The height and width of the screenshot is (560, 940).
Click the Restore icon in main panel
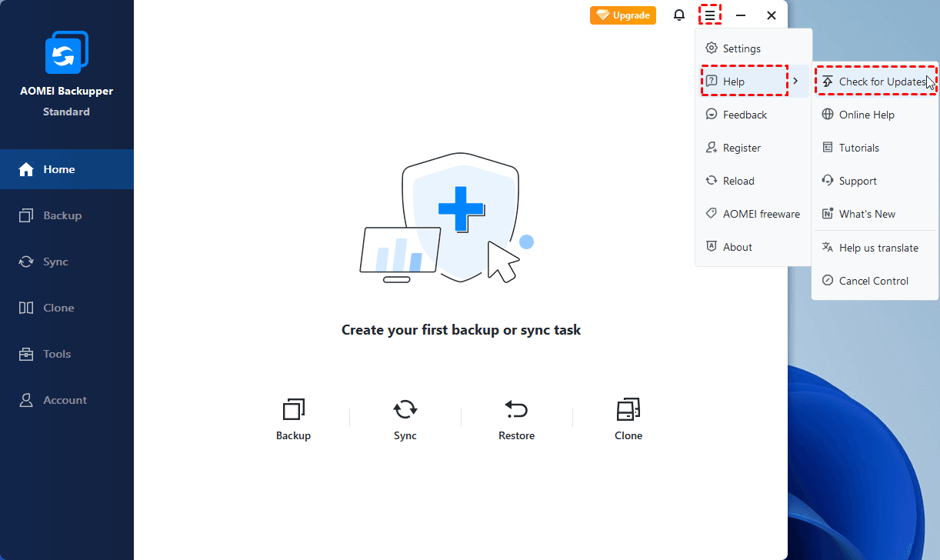pyautogui.click(x=516, y=409)
